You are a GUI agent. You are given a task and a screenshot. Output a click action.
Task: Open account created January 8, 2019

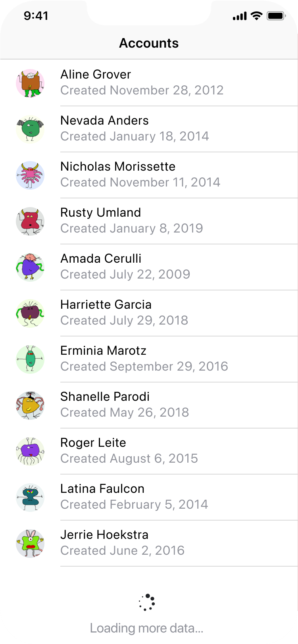131,229
